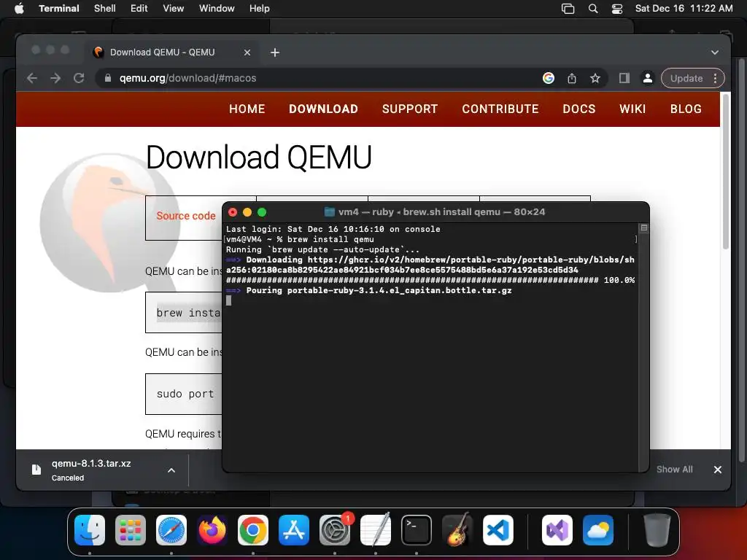Open the Edit menu
Screen dimensions: 747x560
139,9
